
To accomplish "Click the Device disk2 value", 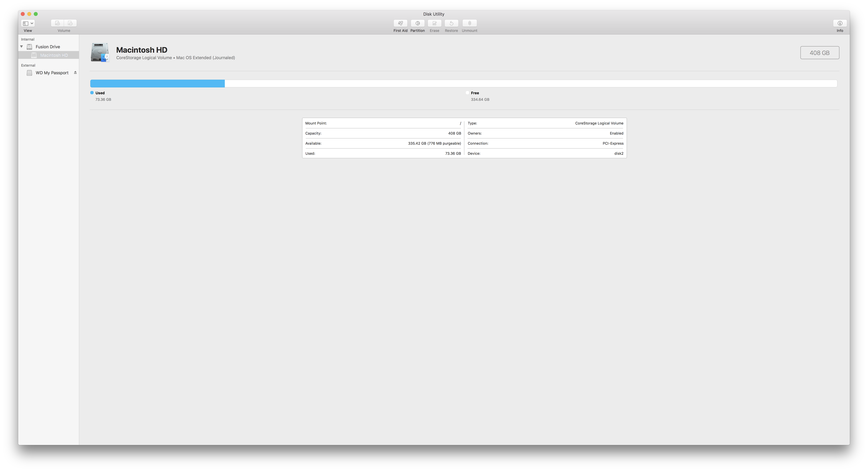I will click(x=619, y=153).
